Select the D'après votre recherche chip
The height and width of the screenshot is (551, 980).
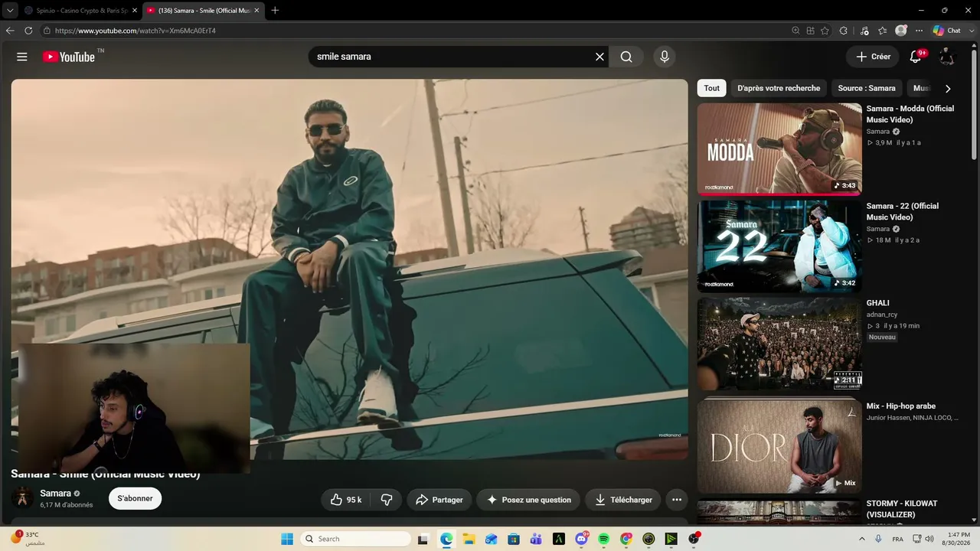779,88
